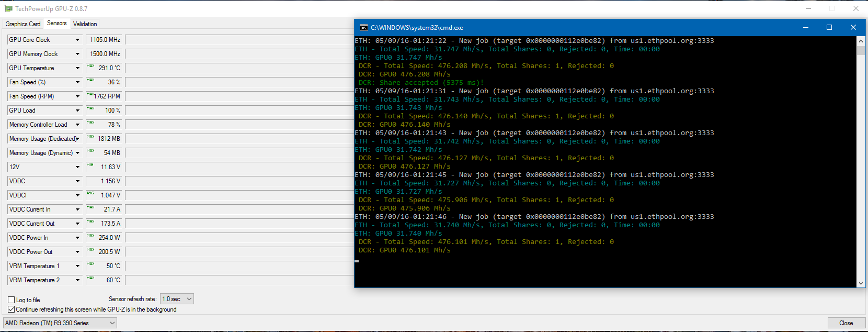Image resolution: width=868 pixels, height=332 pixels.
Task: Click the 21.7 A current in value
Action: [104, 209]
